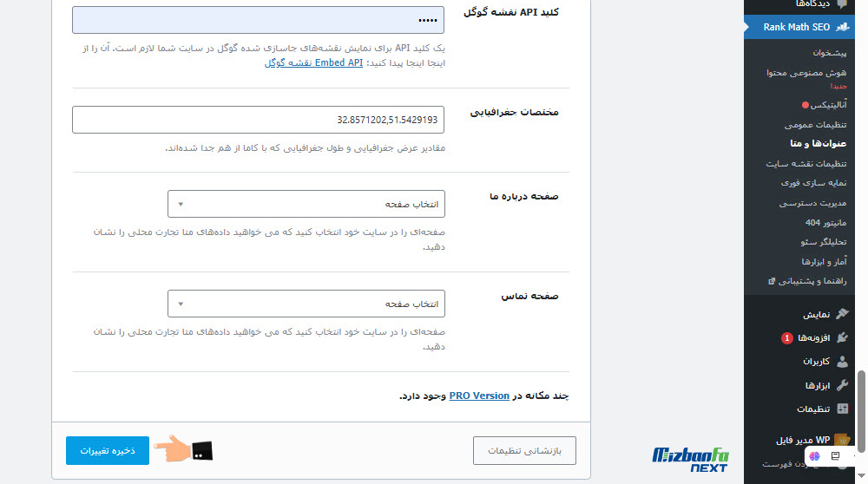Open آمار و ابزارها menu item
Screen dimensions: 868x484
(x=824, y=262)
